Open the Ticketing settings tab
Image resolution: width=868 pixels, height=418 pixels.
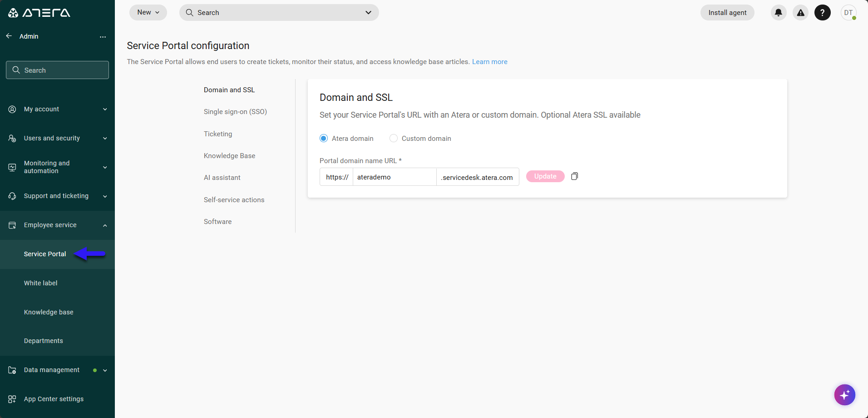pos(218,134)
